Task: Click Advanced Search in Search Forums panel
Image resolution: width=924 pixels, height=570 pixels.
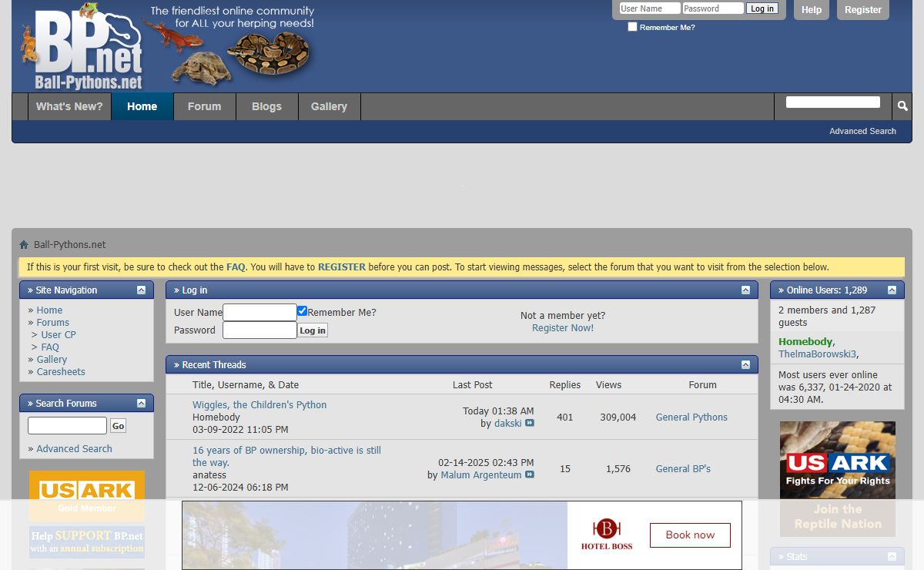Action: (x=74, y=449)
